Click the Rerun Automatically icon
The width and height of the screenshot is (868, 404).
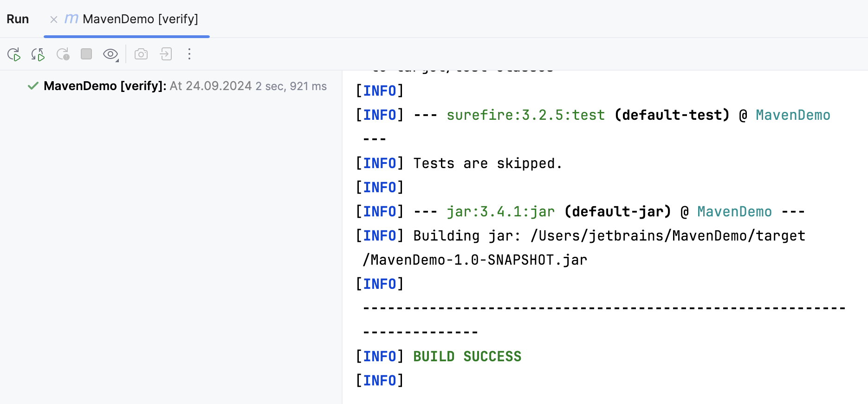pos(38,54)
